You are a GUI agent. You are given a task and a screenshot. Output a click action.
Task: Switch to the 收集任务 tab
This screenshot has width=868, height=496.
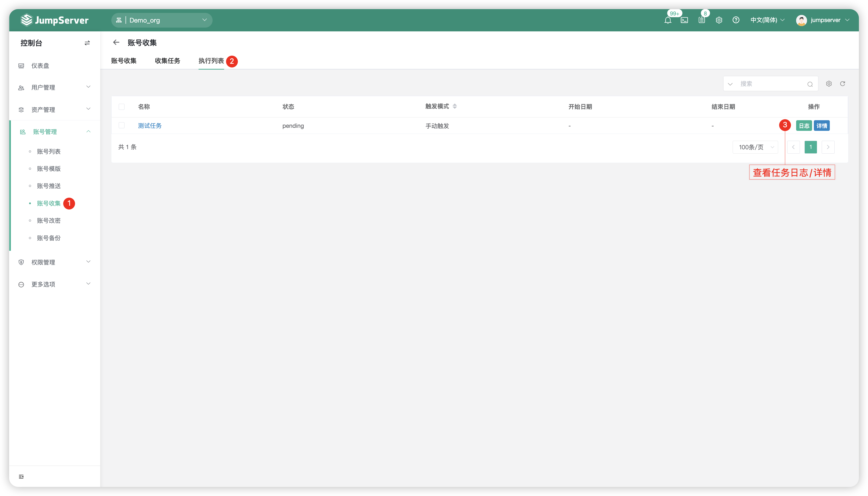click(x=167, y=61)
